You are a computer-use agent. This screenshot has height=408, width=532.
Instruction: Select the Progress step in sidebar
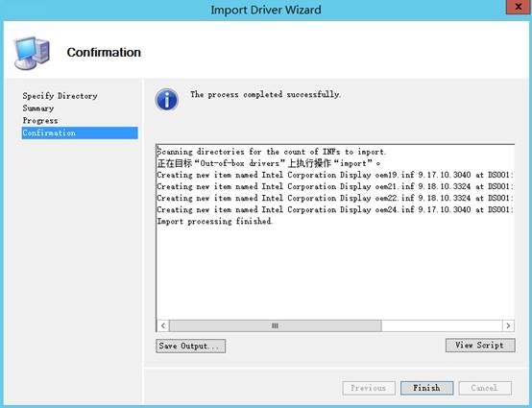tap(40, 121)
